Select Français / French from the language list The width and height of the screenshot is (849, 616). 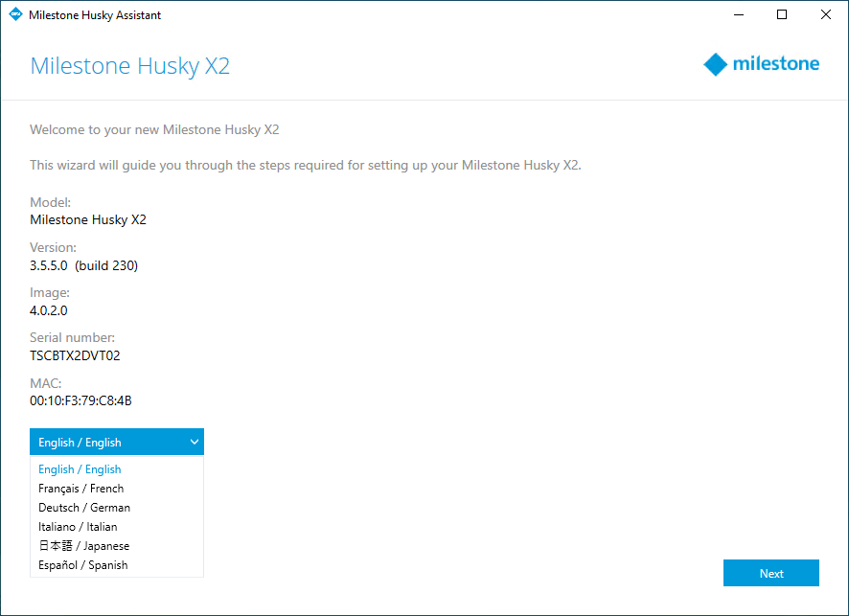pyautogui.click(x=80, y=488)
